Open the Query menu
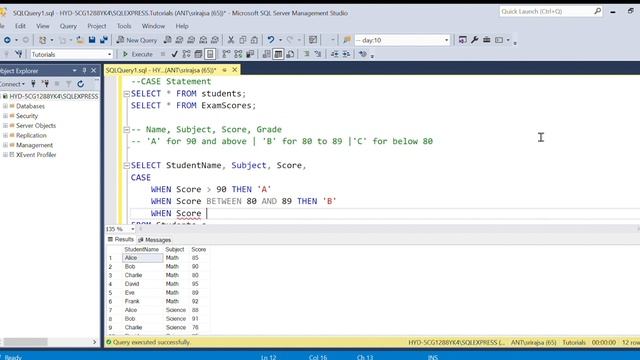Image resolution: width=640 pixels, height=360 pixels. (68, 26)
